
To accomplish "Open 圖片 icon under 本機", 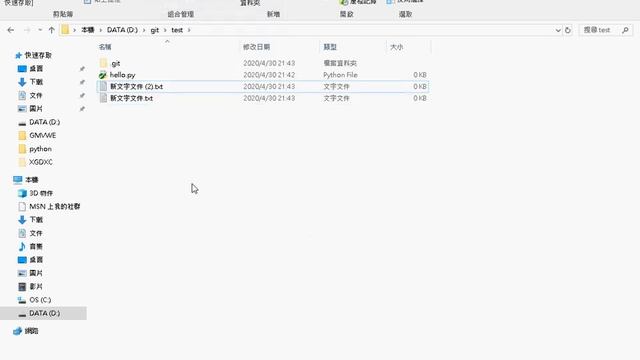I will coord(22,273).
